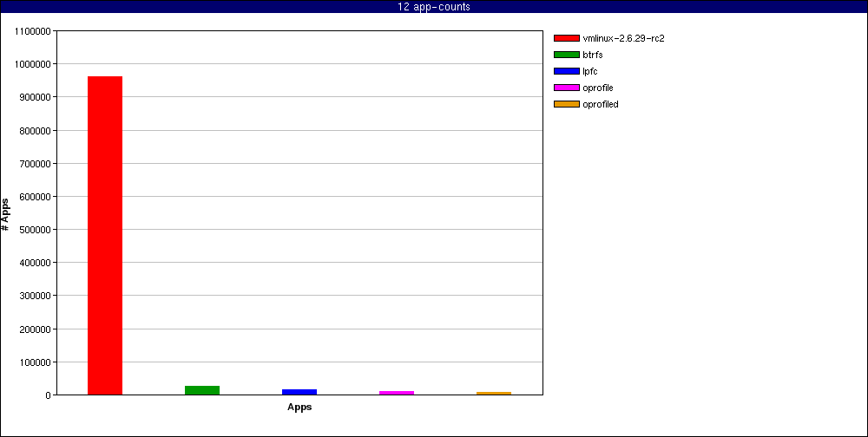Select the blue lpfc legend swatch

[566, 71]
